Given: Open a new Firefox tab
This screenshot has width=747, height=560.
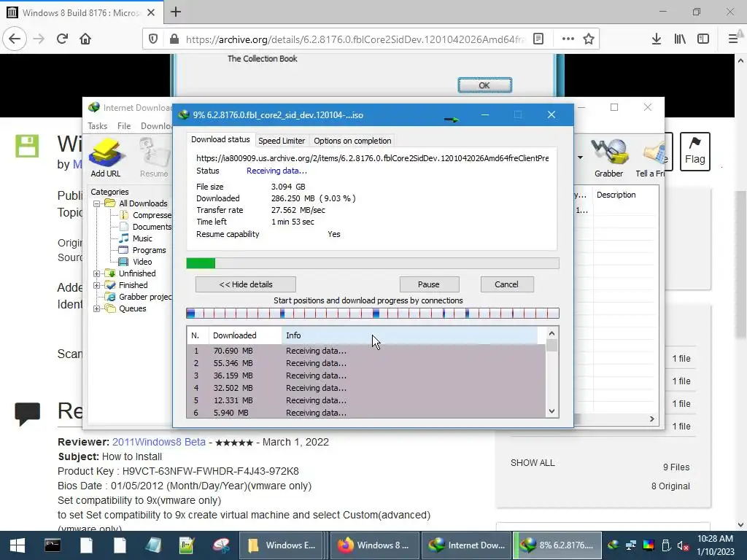Looking at the screenshot, I should click(x=176, y=12).
